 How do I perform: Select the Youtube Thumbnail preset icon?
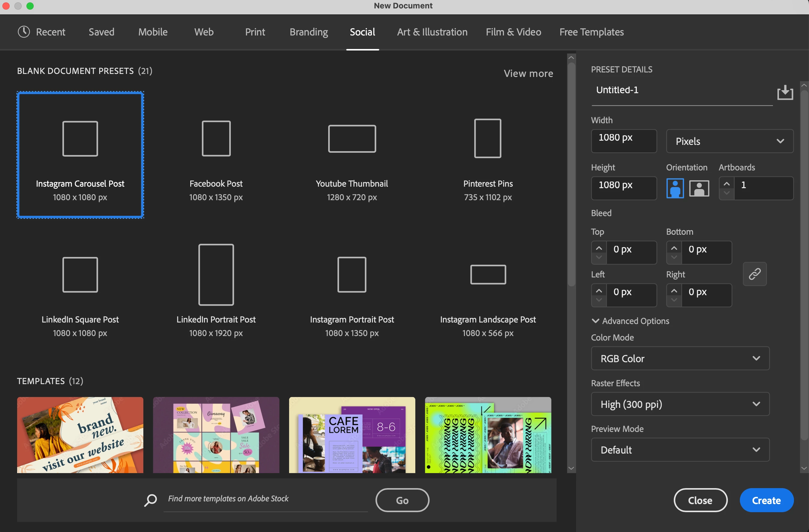[352, 139]
